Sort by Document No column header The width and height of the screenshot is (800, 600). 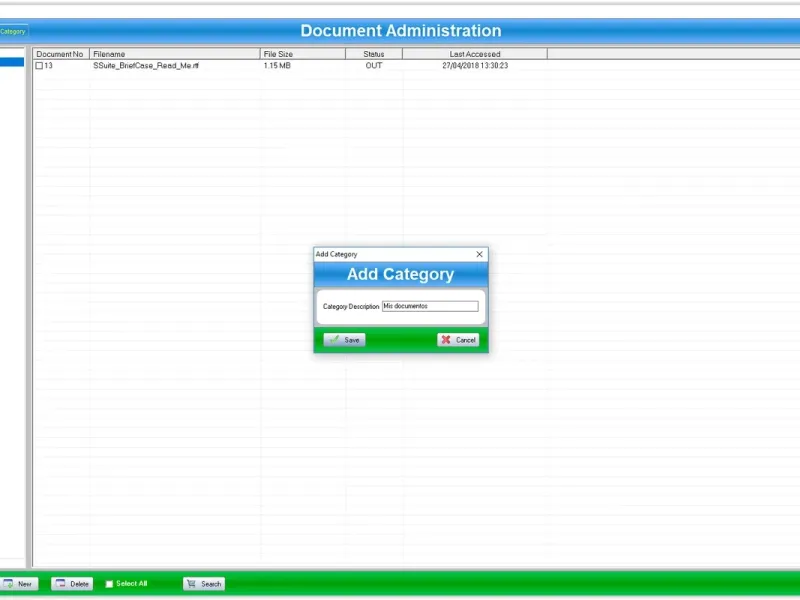(x=61, y=54)
